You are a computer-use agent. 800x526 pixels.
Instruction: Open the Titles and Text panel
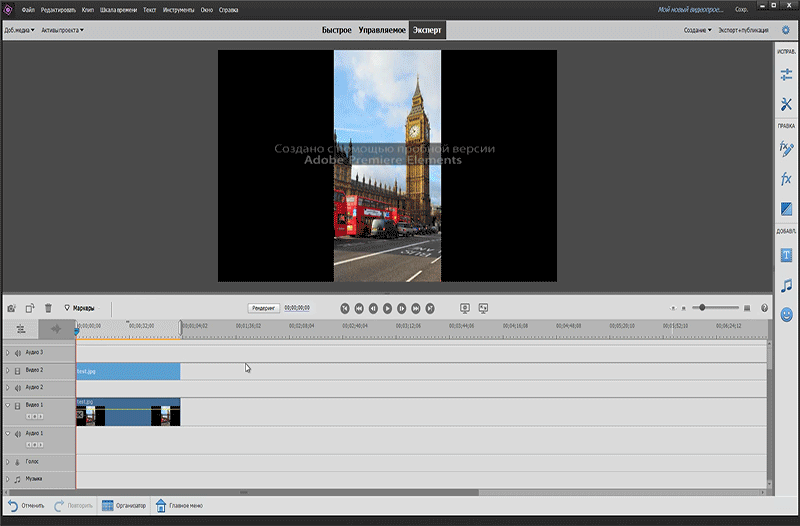click(786, 255)
